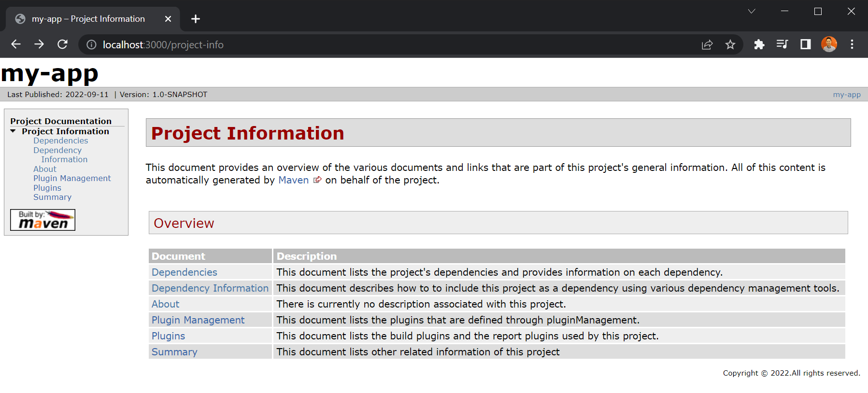Open About in the sidebar menu
This screenshot has height=393, width=868.
pos(45,169)
